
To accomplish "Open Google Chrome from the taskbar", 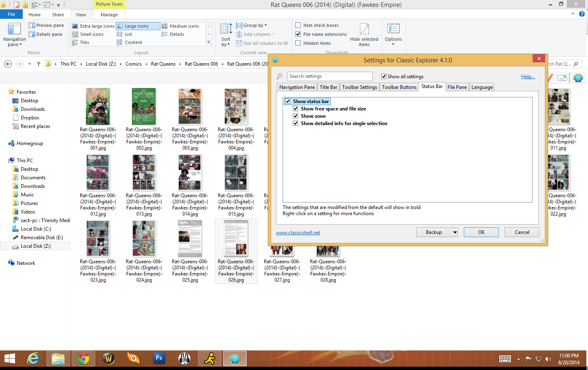I will tap(83, 359).
